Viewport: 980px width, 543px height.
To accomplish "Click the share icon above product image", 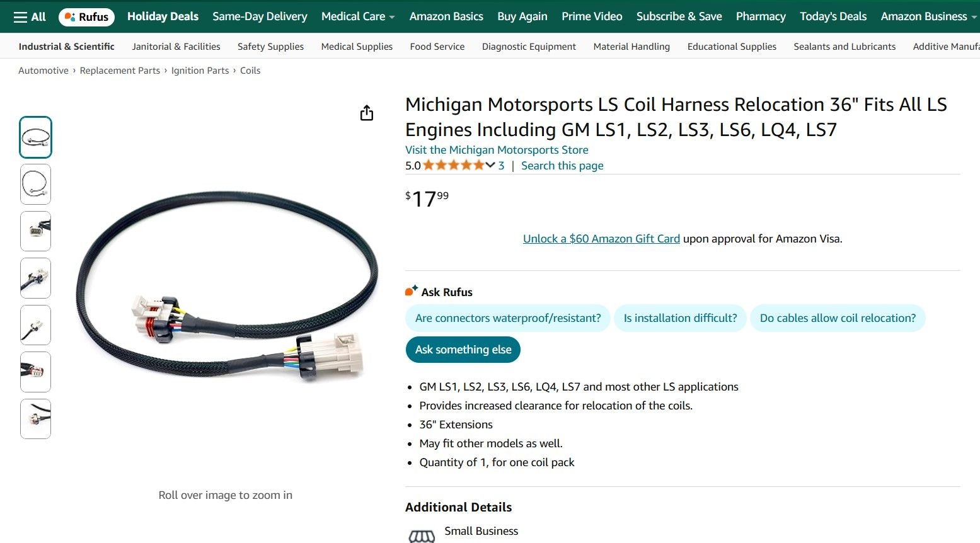I will pos(367,113).
